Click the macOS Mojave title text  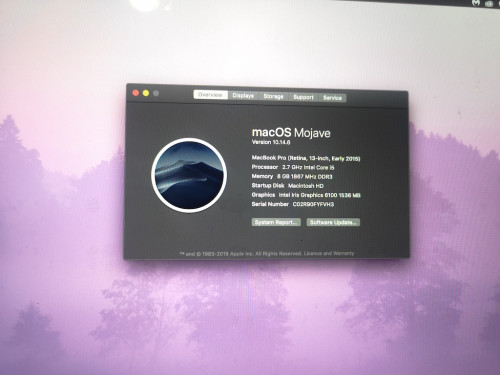291,132
